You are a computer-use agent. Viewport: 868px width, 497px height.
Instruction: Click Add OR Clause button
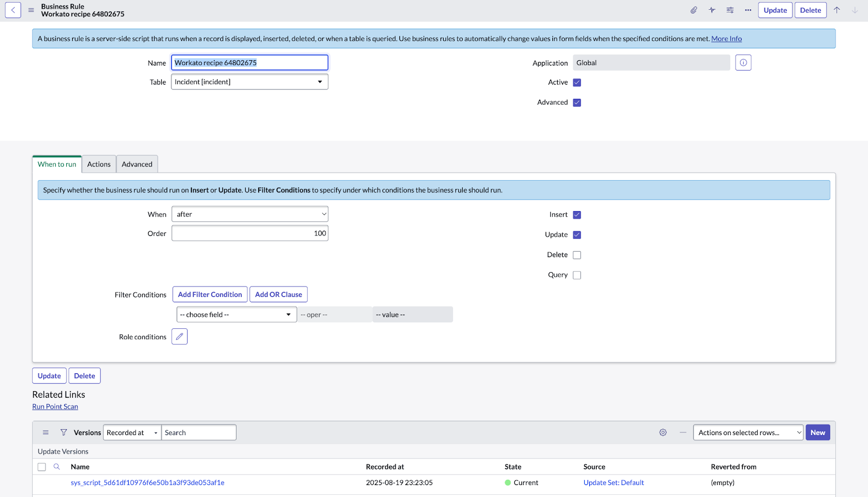click(x=278, y=295)
